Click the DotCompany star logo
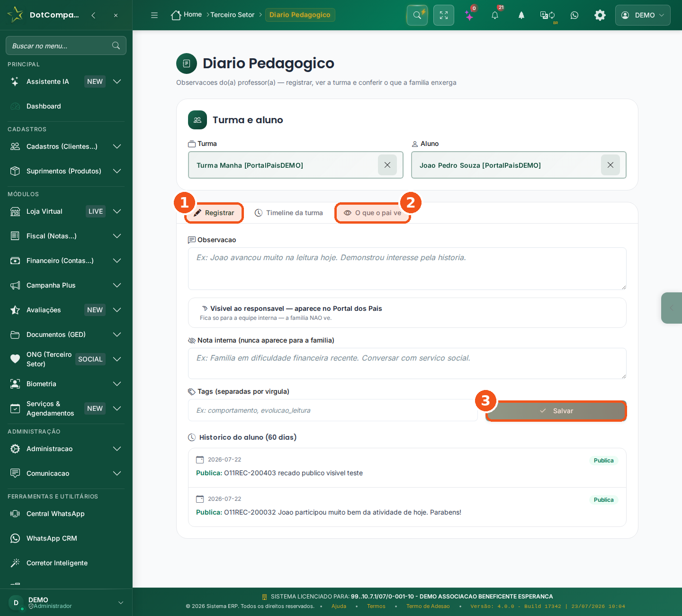 click(16, 15)
